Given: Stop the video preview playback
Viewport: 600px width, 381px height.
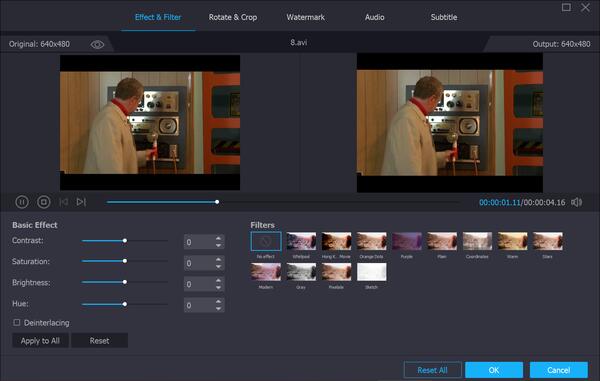Looking at the screenshot, I should pyautogui.click(x=44, y=202).
